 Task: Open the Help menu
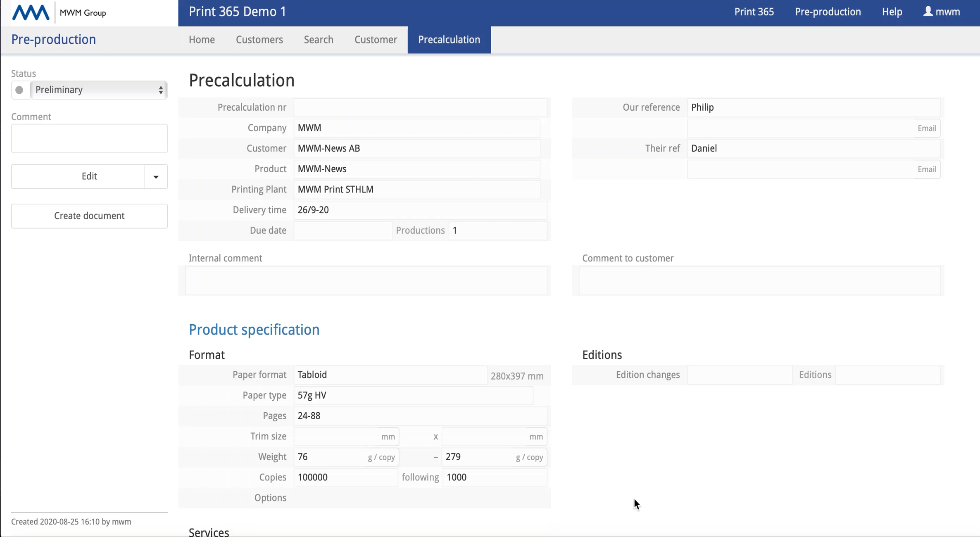(x=892, y=12)
